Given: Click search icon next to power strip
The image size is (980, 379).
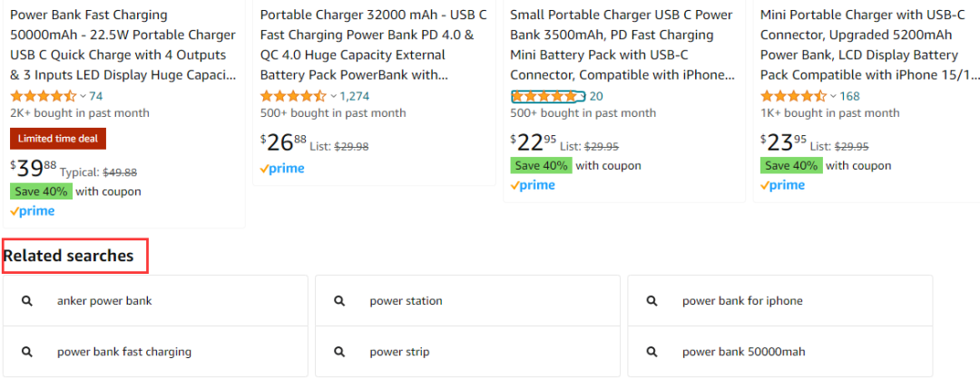Looking at the screenshot, I should 339,352.
